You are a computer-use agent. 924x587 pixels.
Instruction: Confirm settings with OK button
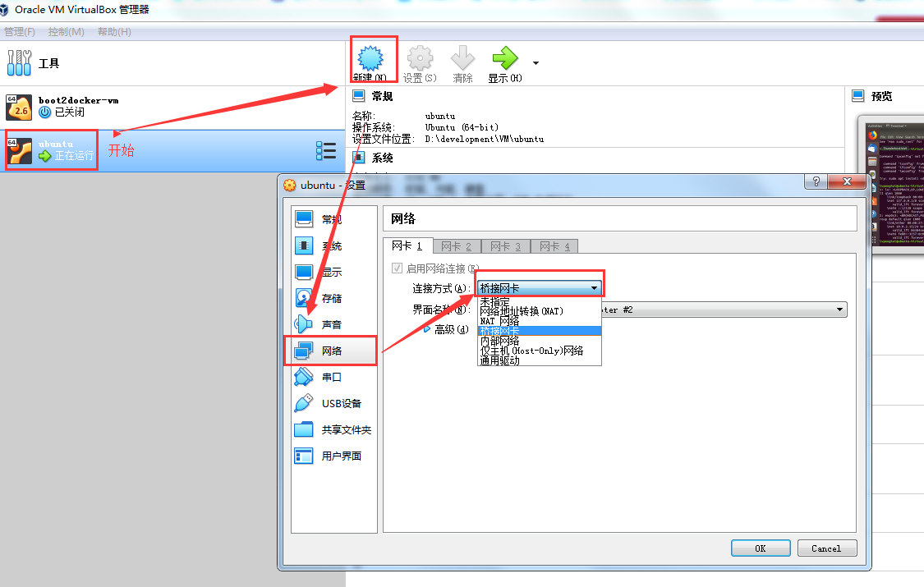(761, 548)
